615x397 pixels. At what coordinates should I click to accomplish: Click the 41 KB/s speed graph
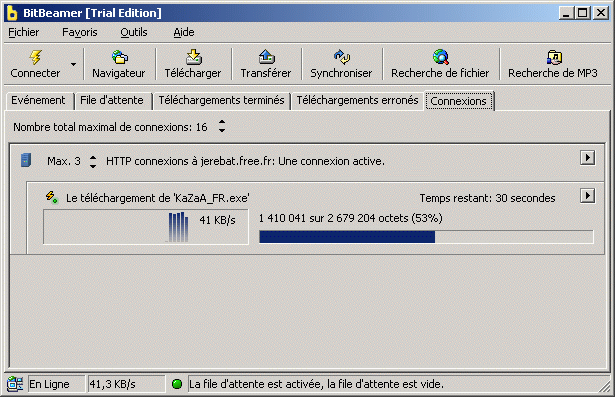point(146,227)
